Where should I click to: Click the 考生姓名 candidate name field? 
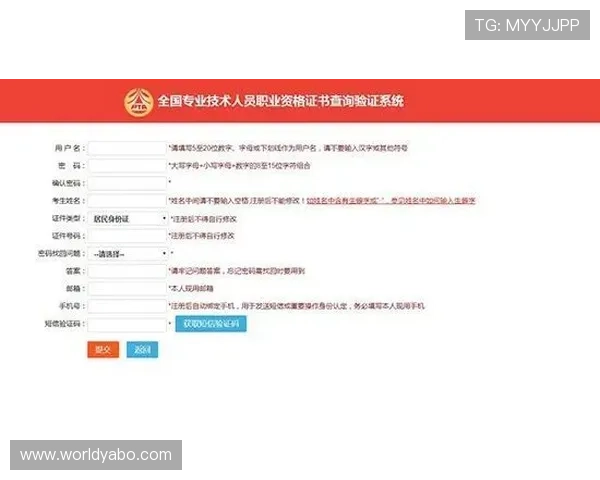tap(127, 201)
